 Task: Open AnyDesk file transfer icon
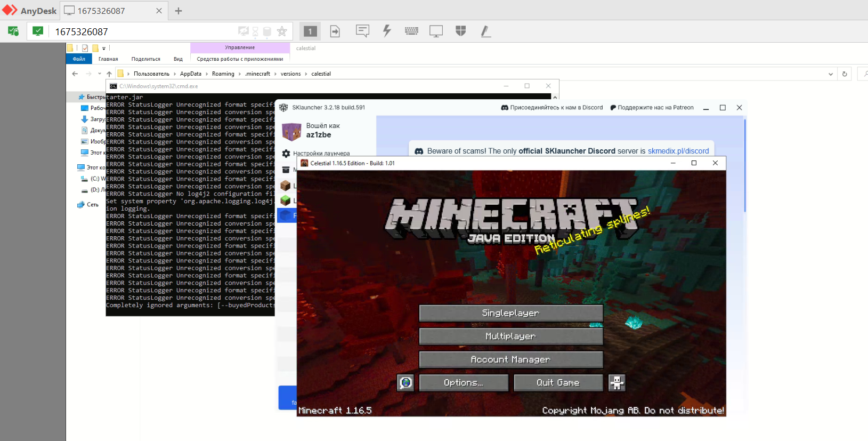(335, 31)
